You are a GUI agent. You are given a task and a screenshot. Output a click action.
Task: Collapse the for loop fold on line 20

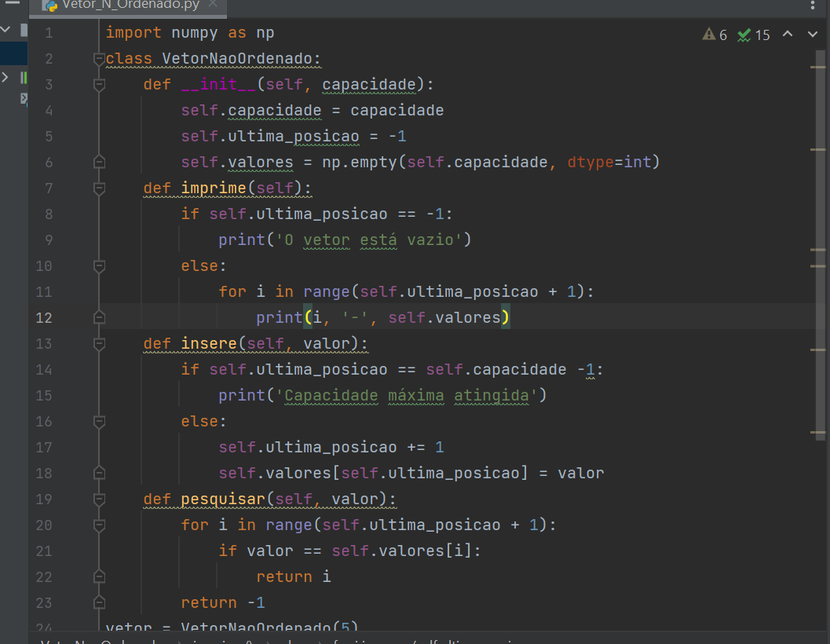99,525
